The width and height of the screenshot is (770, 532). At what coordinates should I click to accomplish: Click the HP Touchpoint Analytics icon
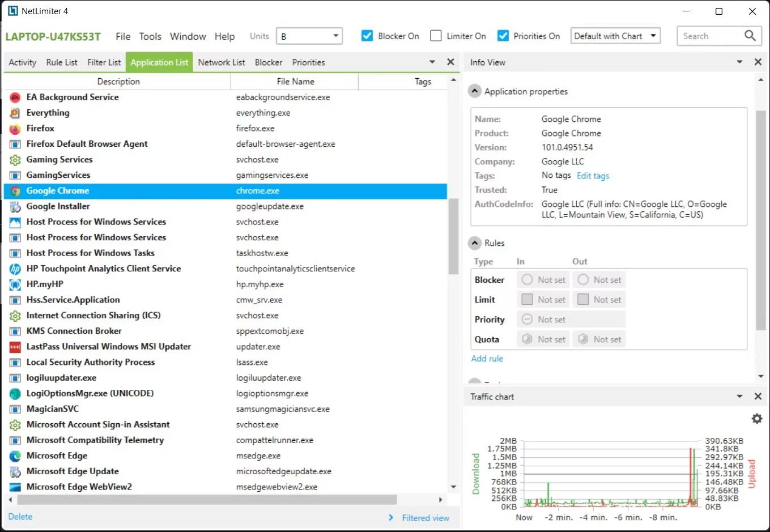click(15, 269)
